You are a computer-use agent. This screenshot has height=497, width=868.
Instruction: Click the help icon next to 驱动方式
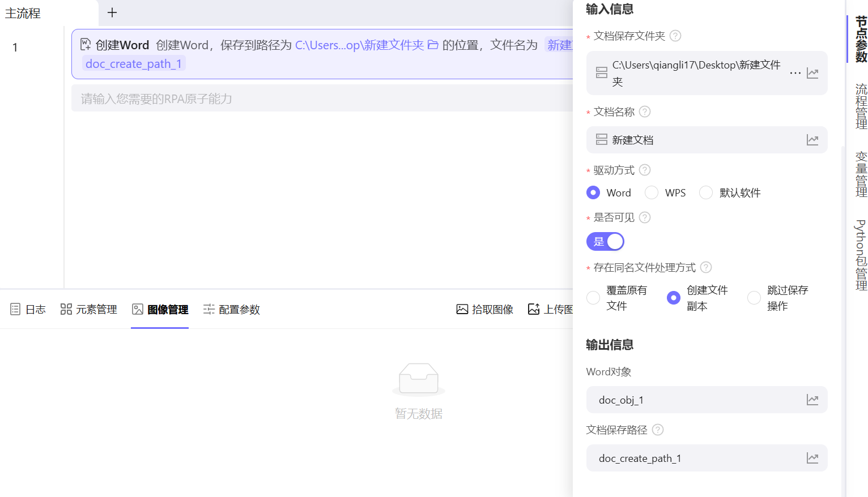point(644,170)
